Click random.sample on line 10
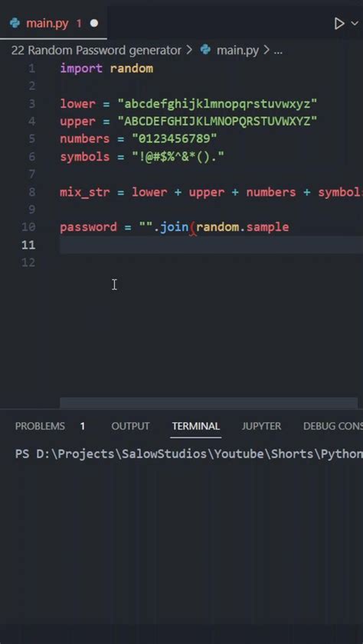 point(243,227)
